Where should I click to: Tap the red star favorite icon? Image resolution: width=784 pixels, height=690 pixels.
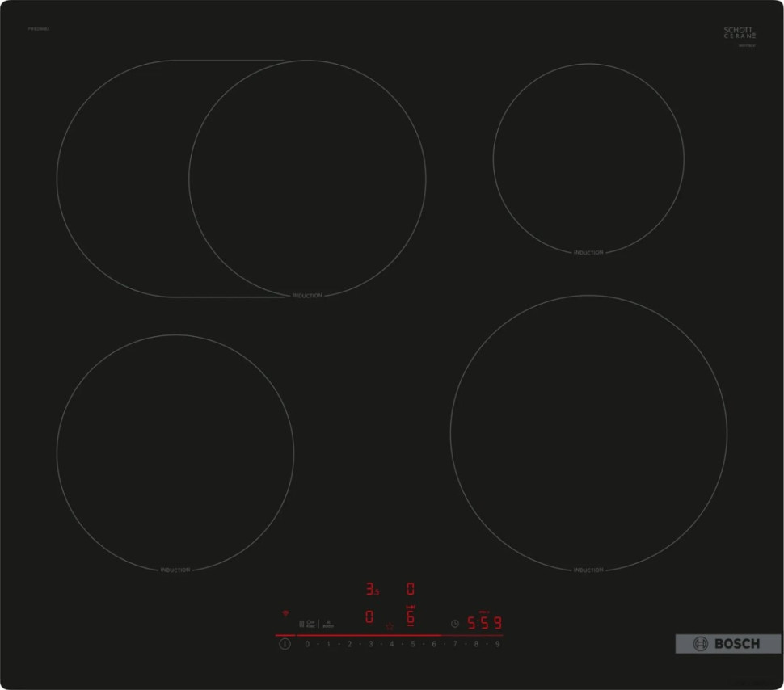pos(390,626)
